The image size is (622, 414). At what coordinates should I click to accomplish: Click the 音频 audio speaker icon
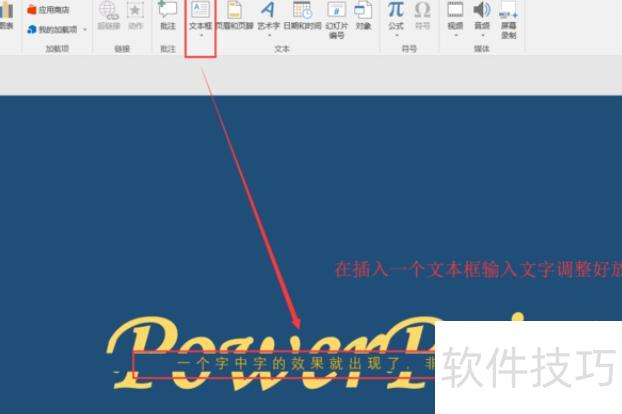point(482,10)
